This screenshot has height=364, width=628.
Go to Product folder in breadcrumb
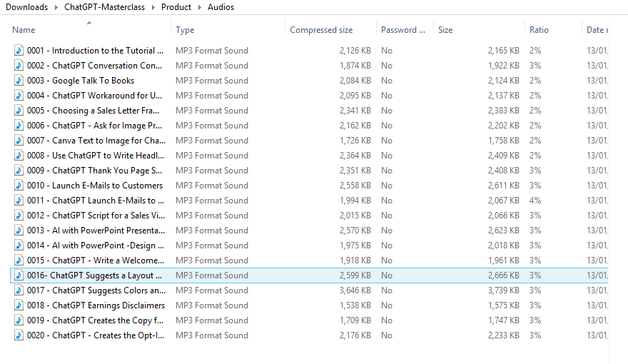(x=176, y=7)
